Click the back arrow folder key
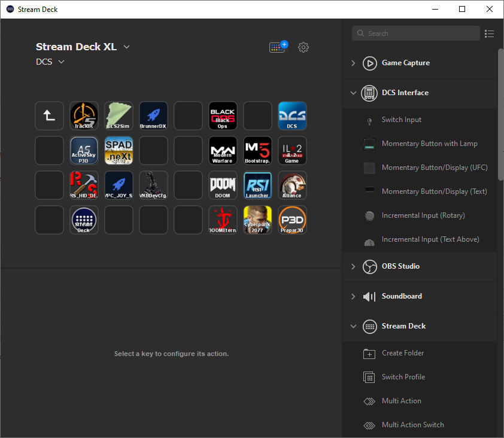 click(x=49, y=115)
